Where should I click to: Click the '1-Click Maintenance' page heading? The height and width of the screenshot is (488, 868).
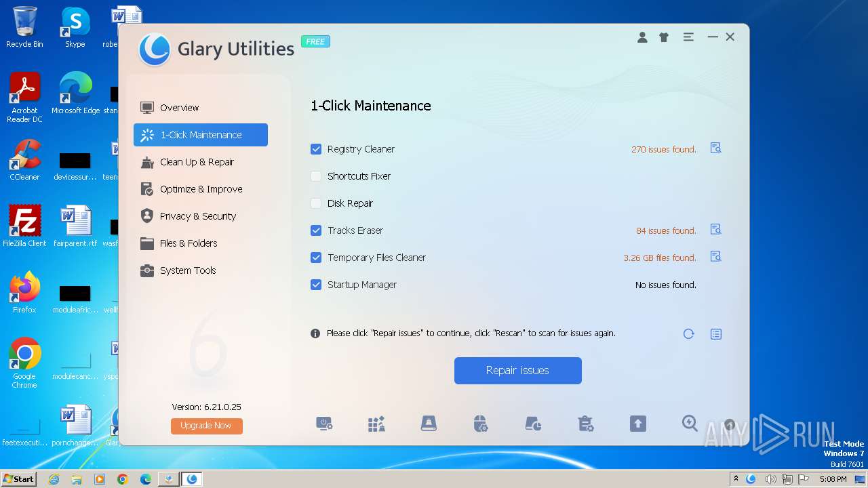coord(371,106)
